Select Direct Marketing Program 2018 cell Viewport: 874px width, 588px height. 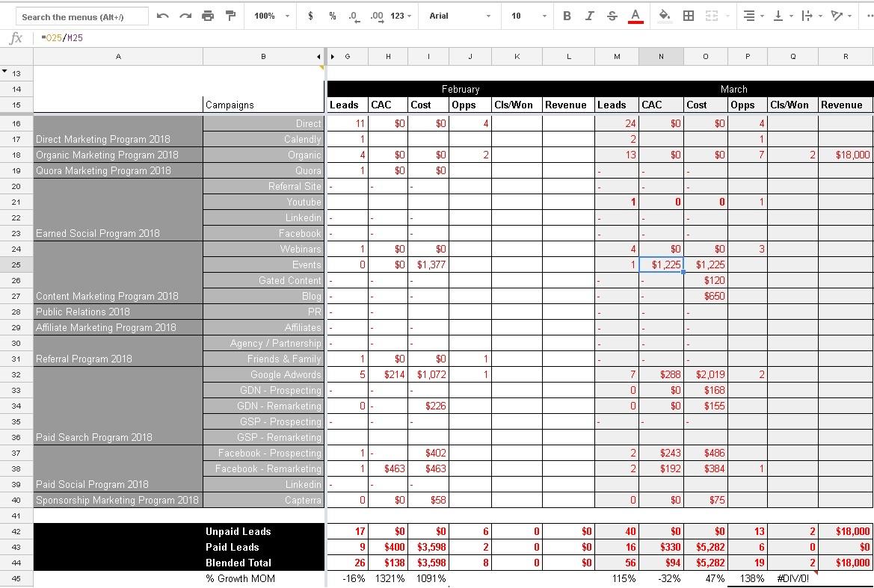pos(118,139)
